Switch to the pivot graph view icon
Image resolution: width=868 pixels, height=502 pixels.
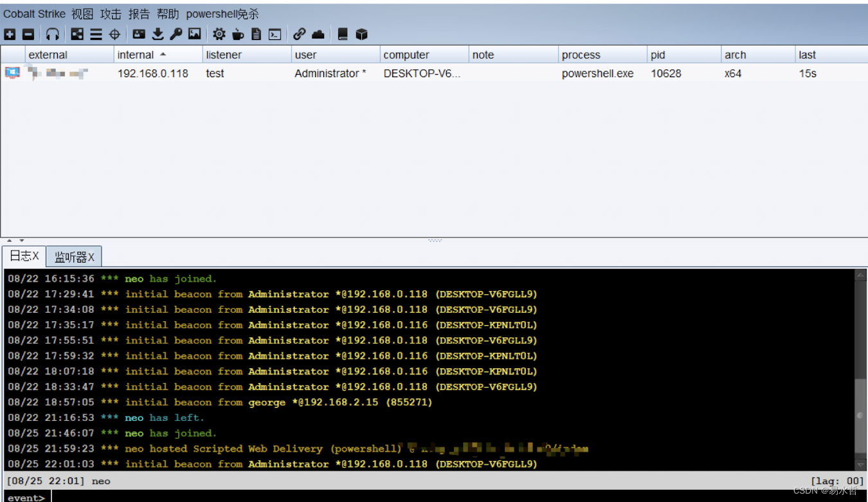tap(77, 34)
